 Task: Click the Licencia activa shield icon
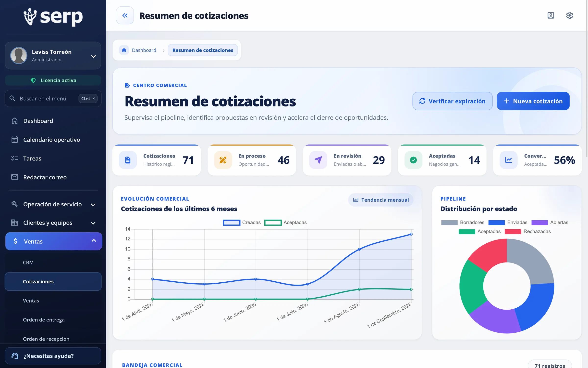33,80
